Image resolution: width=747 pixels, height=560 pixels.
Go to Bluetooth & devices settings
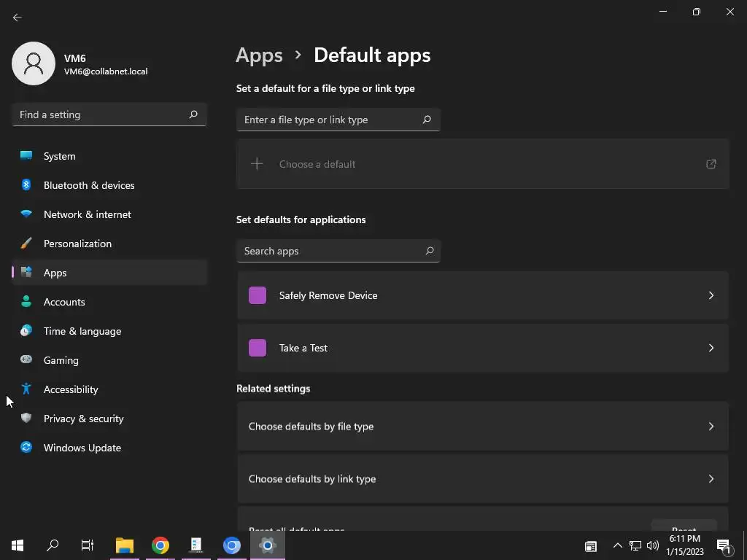coord(89,185)
